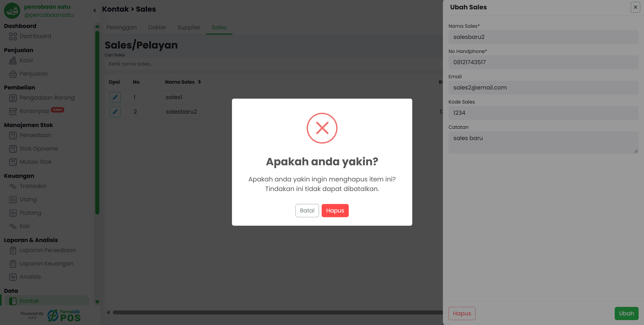Click the @percobaansatu username
Screen dimensions: 644x325
click(x=49, y=15)
